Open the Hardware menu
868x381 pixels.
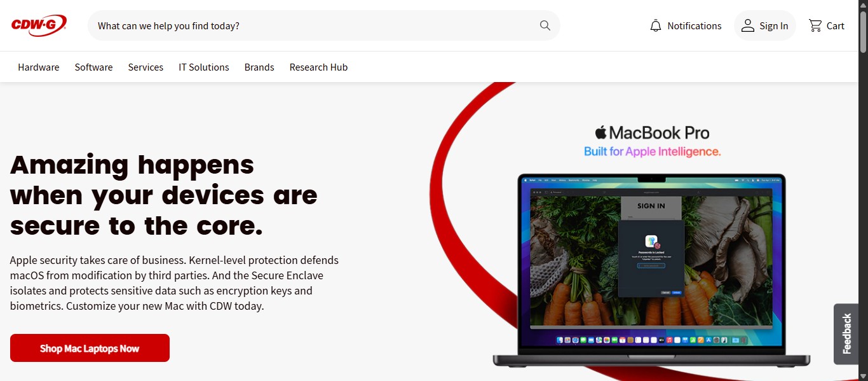[39, 67]
